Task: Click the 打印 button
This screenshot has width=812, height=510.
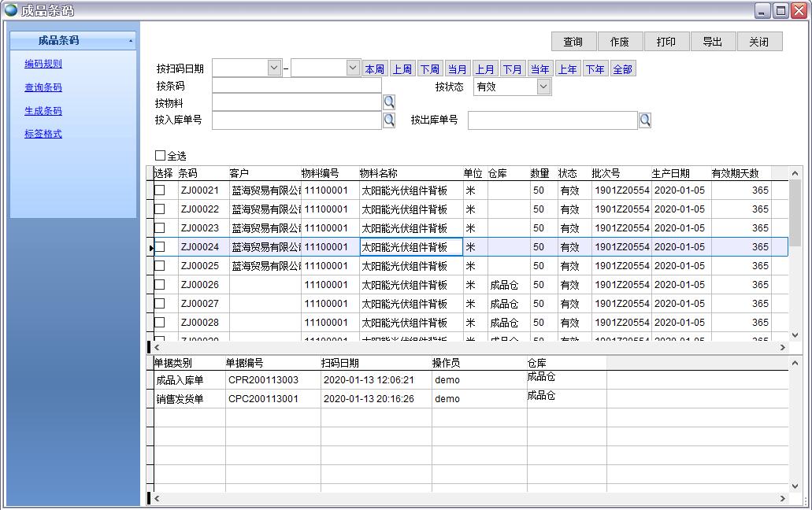Action: coord(666,42)
